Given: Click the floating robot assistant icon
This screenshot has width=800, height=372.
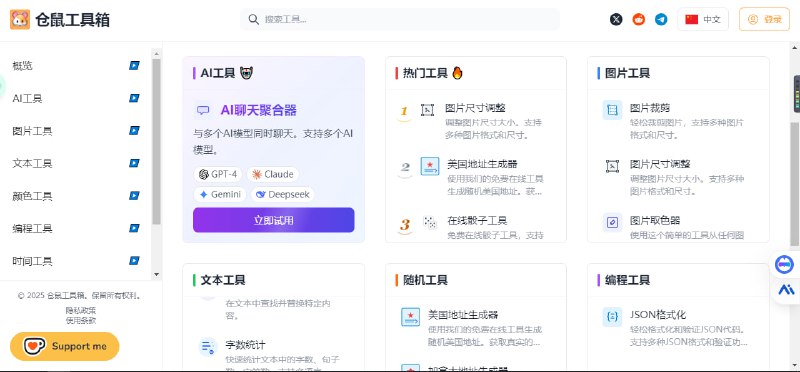Looking at the screenshot, I should coord(785,264).
